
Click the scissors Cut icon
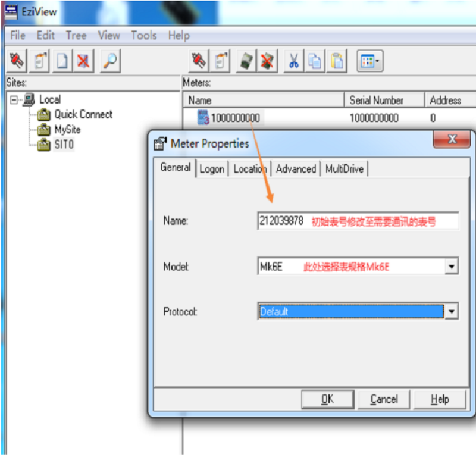point(293,61)
